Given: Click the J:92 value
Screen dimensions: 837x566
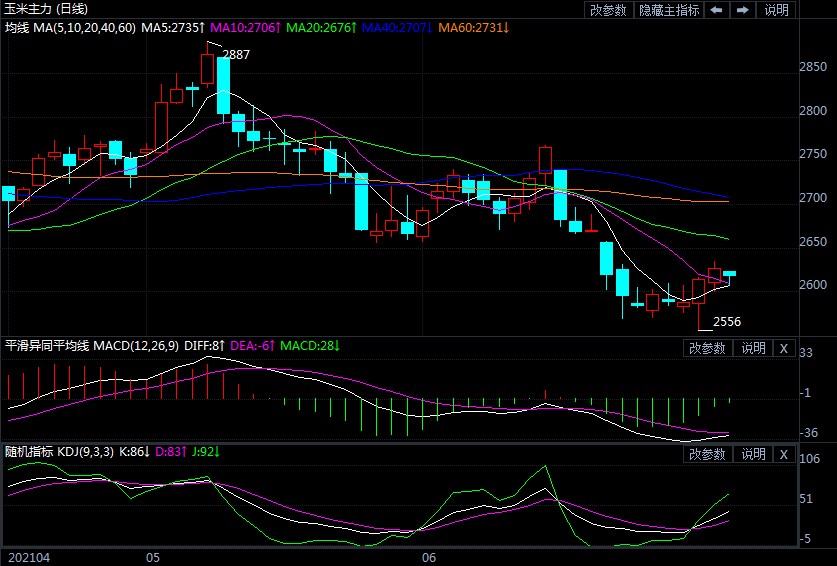Looking at the screenshot, I should [206, 452].
